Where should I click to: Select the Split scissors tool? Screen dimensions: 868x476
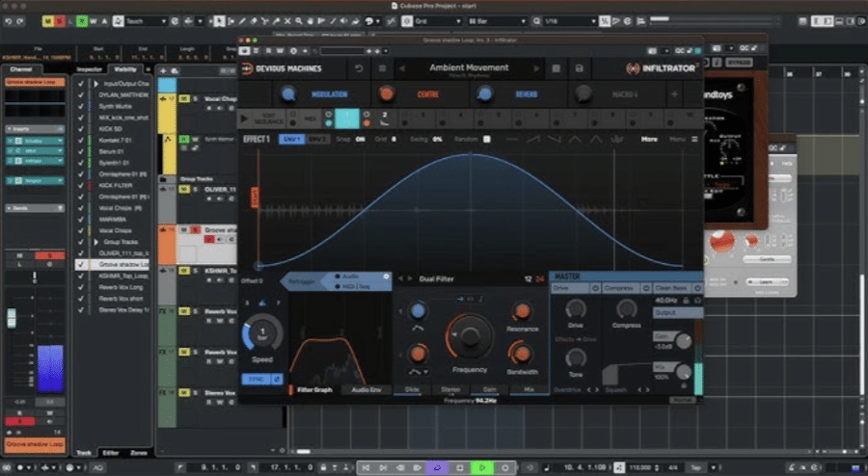pos(264,21)
